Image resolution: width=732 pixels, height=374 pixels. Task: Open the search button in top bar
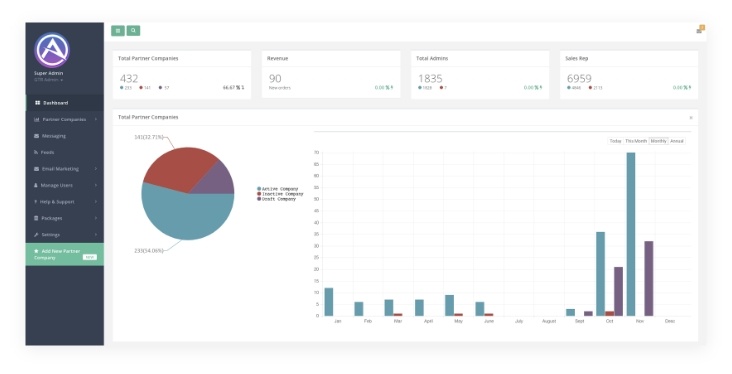tap(134, 31)
